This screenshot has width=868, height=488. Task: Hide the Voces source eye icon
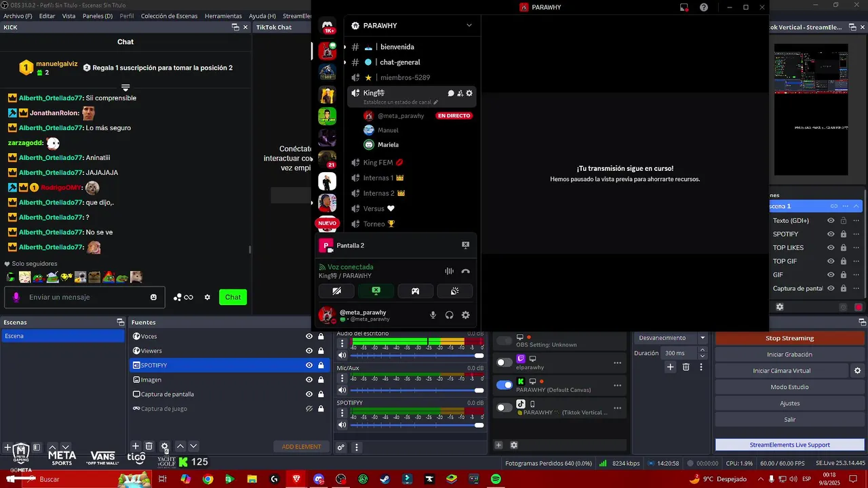[309, 336]
